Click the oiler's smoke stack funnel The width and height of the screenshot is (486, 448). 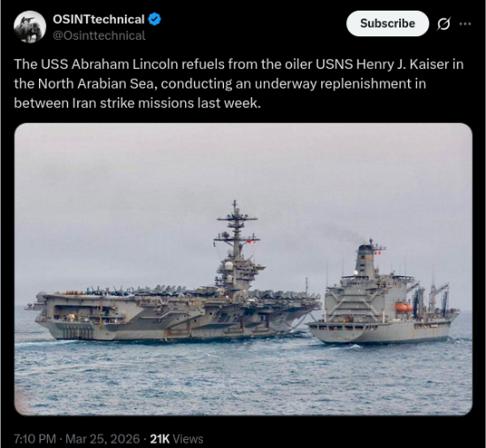click(x=366, y=259)
